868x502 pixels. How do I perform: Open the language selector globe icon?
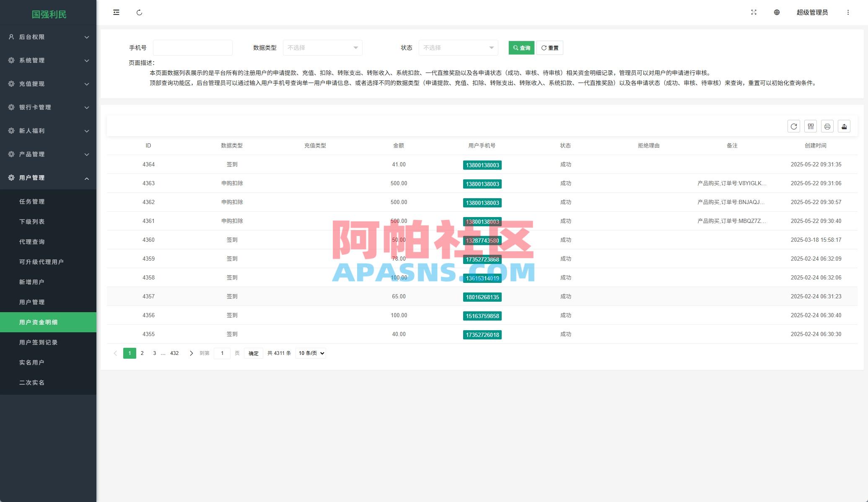pos(777,12)
